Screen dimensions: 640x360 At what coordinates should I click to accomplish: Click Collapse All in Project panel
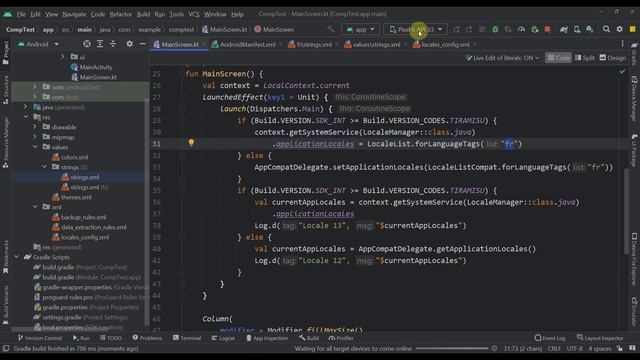[x=113, y=44]
